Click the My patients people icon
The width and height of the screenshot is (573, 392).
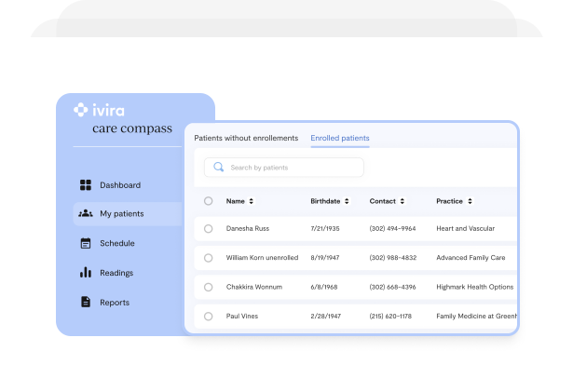[x=86, y=214]
